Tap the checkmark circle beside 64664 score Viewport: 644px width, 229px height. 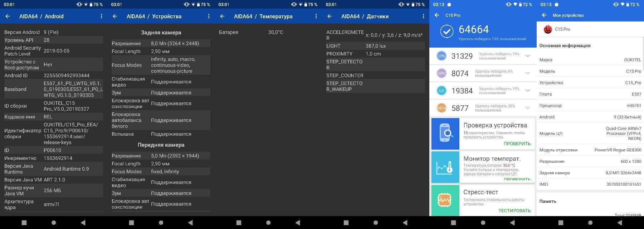pyautogui.click(x=447, y=31)
